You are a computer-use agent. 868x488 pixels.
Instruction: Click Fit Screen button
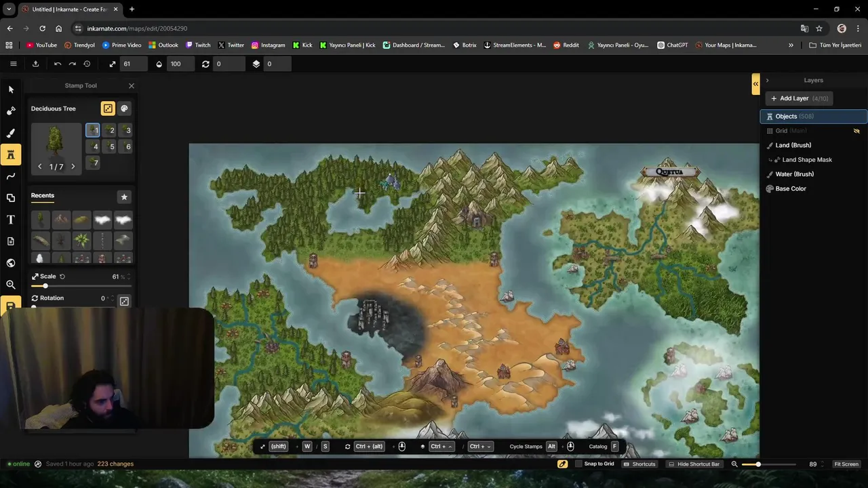pyautogui.click(x=846, y=464)
